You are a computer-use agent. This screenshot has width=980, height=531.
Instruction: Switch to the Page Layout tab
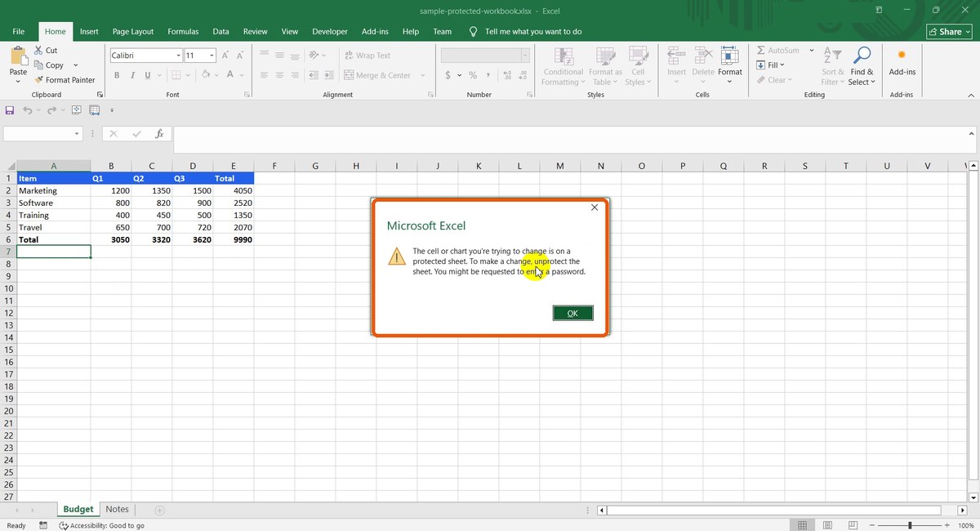coord(133,32)
